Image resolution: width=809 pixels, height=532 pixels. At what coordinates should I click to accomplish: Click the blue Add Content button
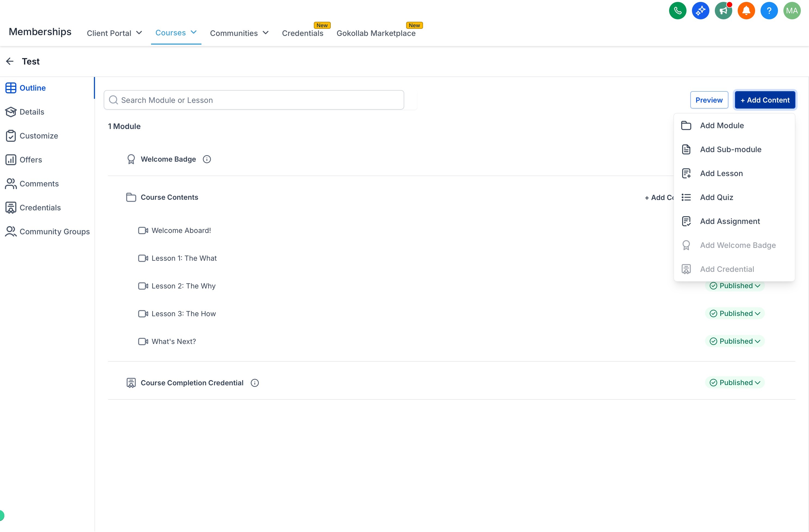click(x=765, y=100)
